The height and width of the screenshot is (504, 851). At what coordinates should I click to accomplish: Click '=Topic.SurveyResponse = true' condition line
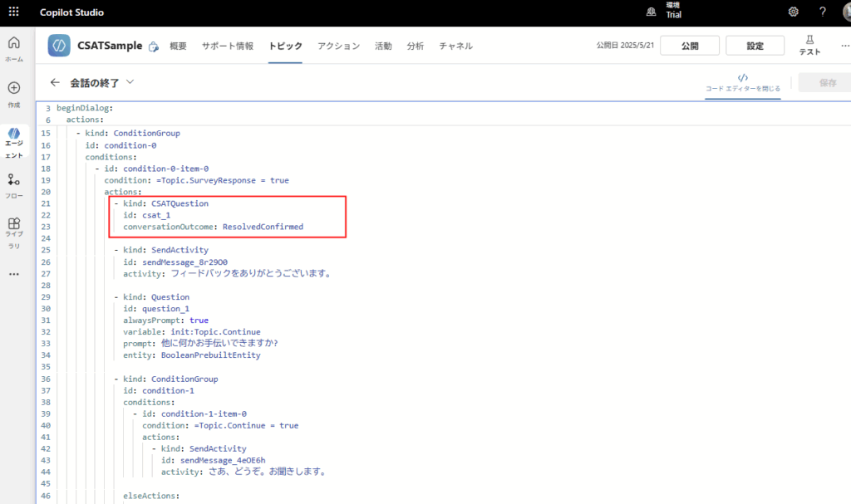click(x=196, y=180)
